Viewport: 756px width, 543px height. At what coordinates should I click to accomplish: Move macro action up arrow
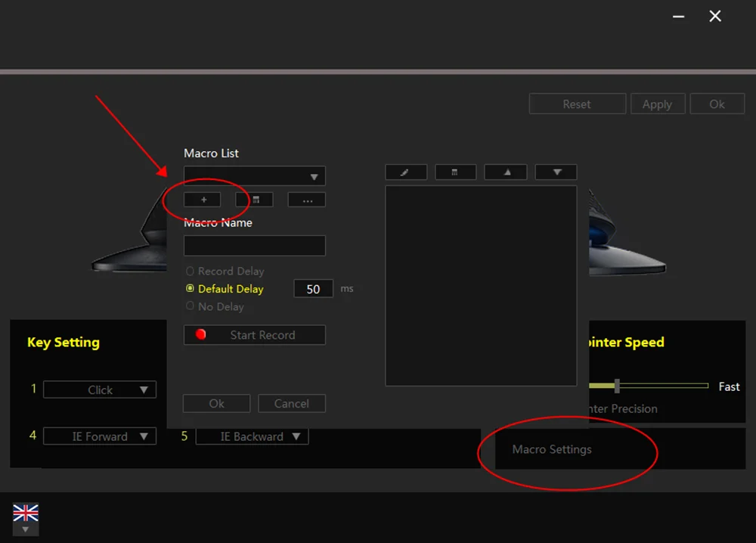506,172
